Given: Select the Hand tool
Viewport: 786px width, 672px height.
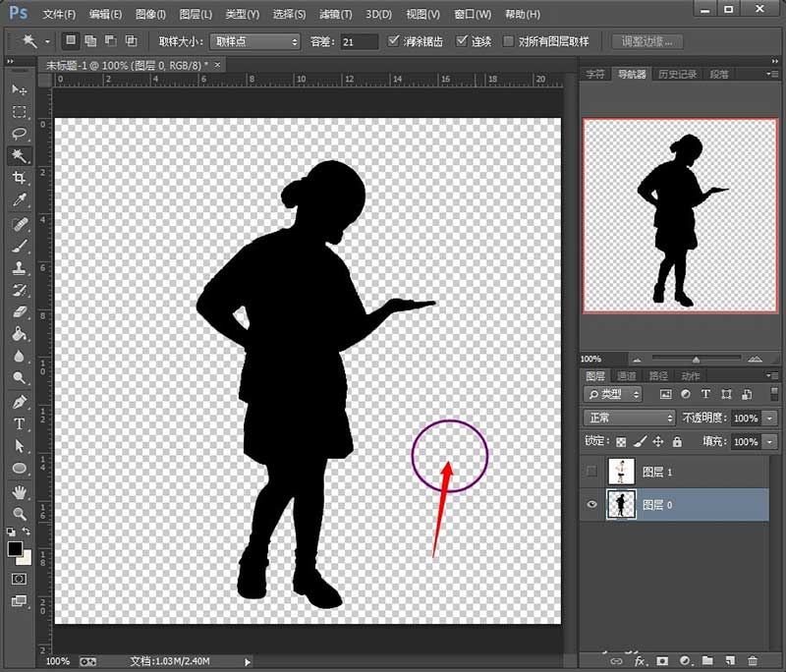Looking at the screenshot, I should pyautogui.click(x=19, y=491).
